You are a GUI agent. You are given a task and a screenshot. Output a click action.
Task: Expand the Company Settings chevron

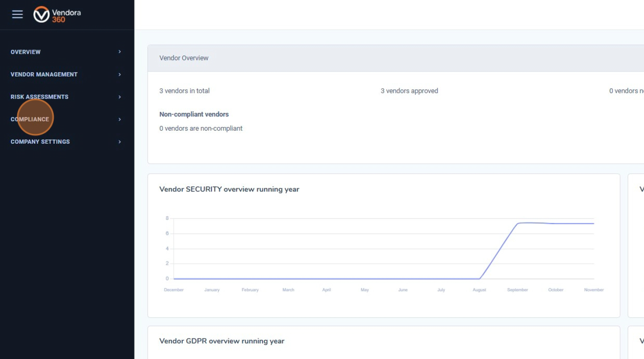tap(120, 142)
